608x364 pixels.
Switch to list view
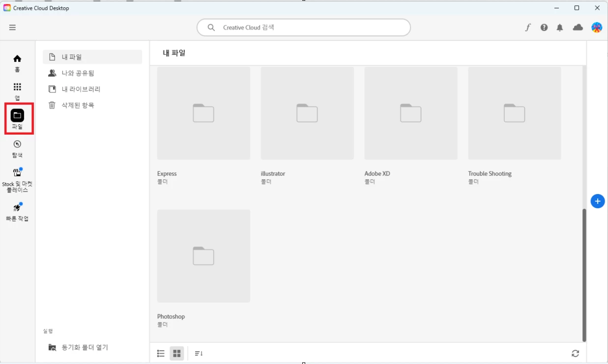point(161,353)
